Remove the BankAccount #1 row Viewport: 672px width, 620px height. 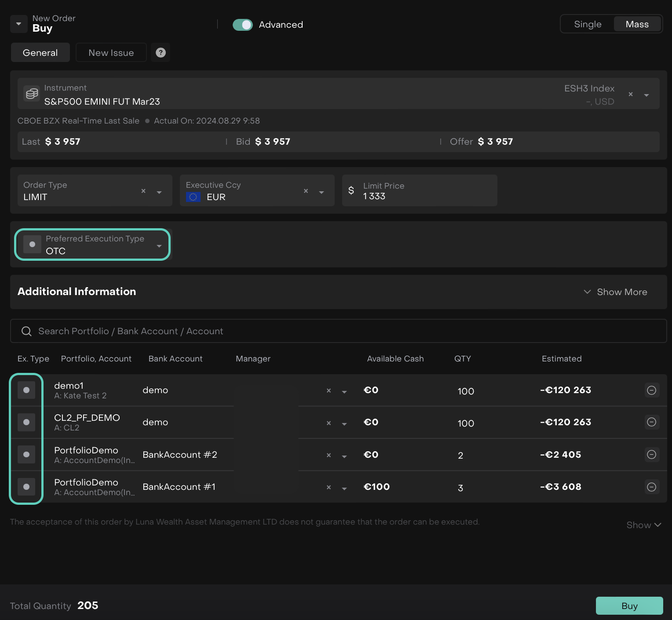tap(651, 487)
